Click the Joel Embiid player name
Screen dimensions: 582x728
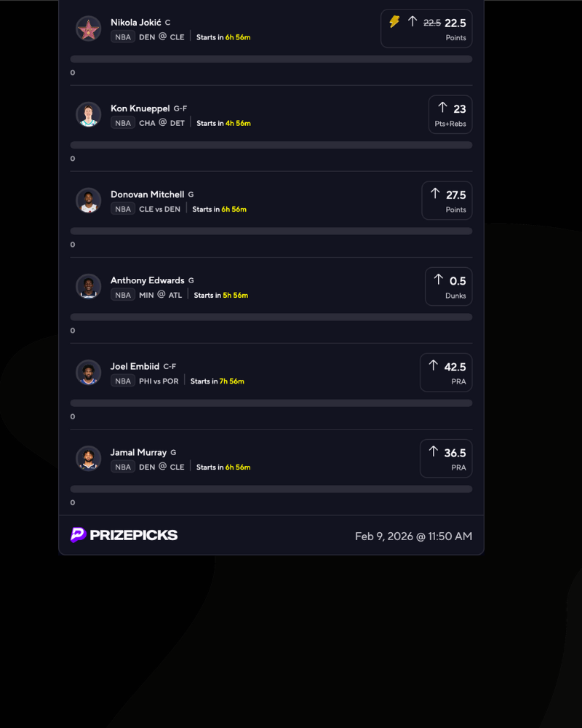[x=135, y=367]
